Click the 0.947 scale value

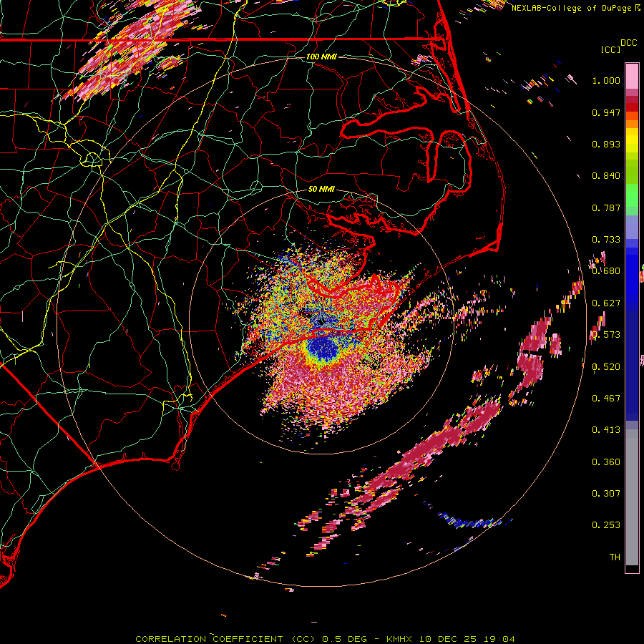606,112
